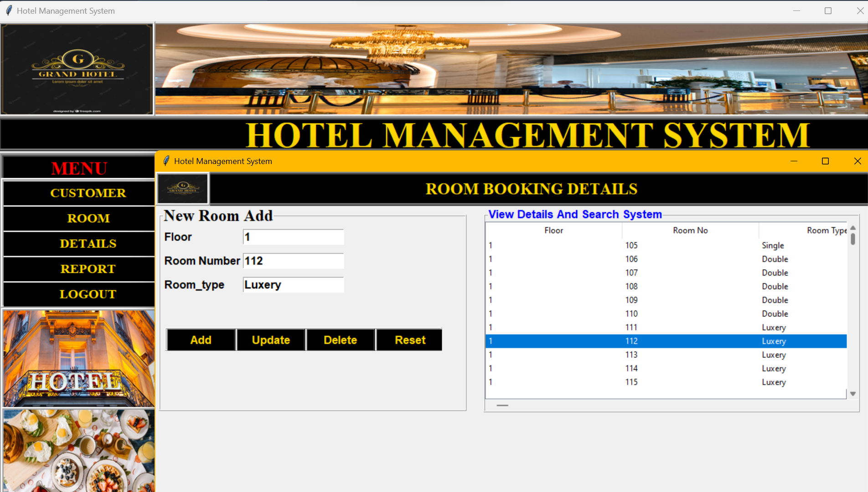Viewport: 868px width, 492px height.
Task: Click the feather icon in the inner window title
Action: (x=166, y=161)
